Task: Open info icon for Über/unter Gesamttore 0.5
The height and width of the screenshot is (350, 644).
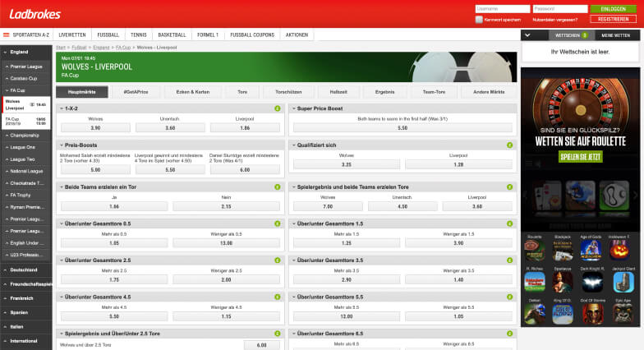Action: coord(278,223)
